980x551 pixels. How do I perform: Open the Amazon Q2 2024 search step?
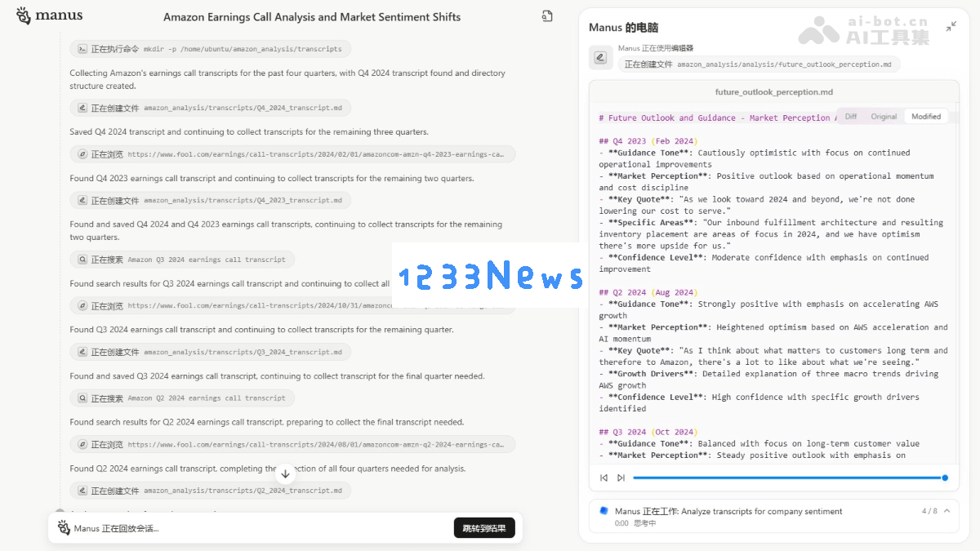(x=182, y=398)
